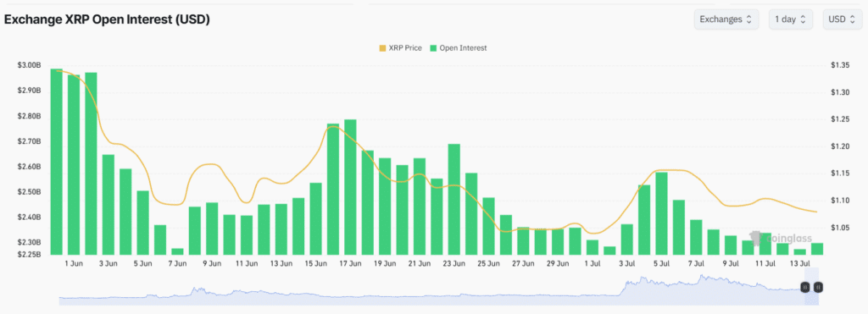
Task: Click the $2.25B left axis label
Action: tap(29, 254)
